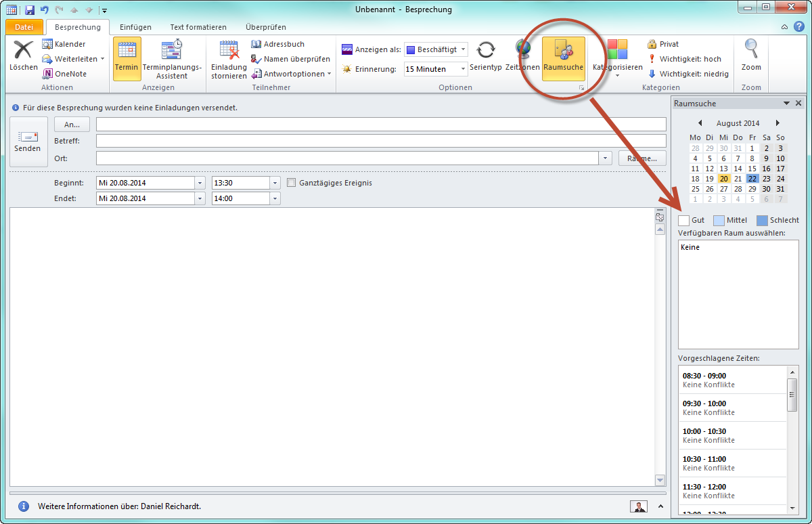The image size is (812, 524).
Task: Open the Erinnerung 15 Minuten dropdown
Action: pyautogui.click(x=463, y=68)
